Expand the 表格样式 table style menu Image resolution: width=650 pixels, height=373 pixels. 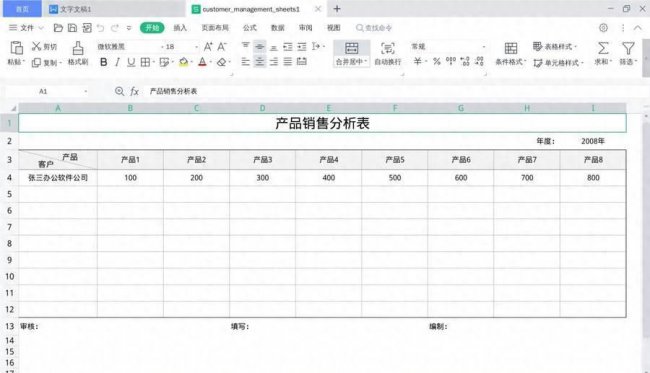(555, 46)
